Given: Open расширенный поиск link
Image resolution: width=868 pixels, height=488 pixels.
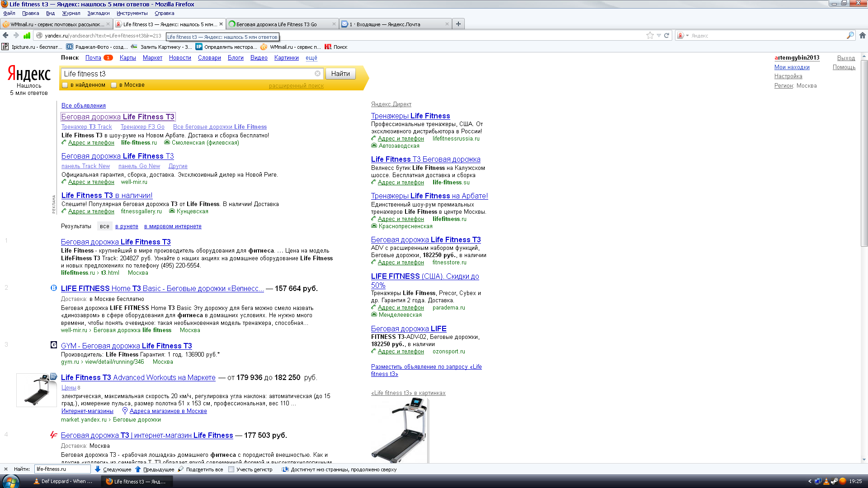Looking at the screenshot, I should coord(296,86).
